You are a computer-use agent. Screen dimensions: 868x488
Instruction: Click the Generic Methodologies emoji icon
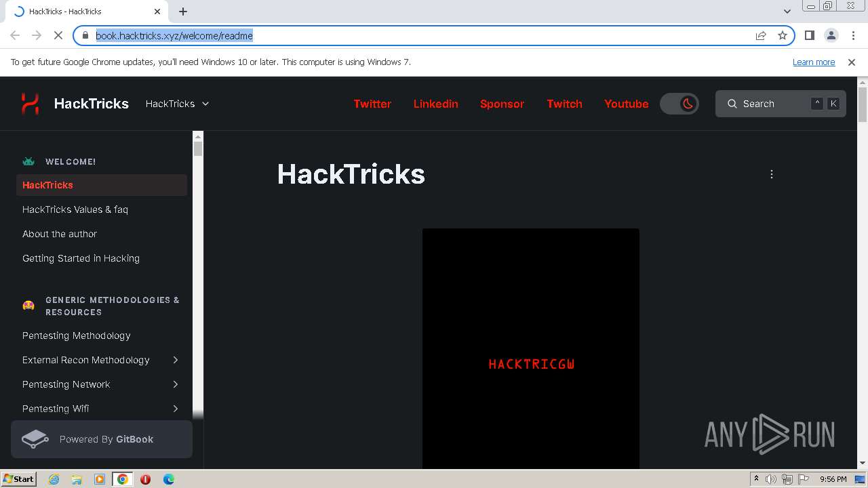point(28,306)
